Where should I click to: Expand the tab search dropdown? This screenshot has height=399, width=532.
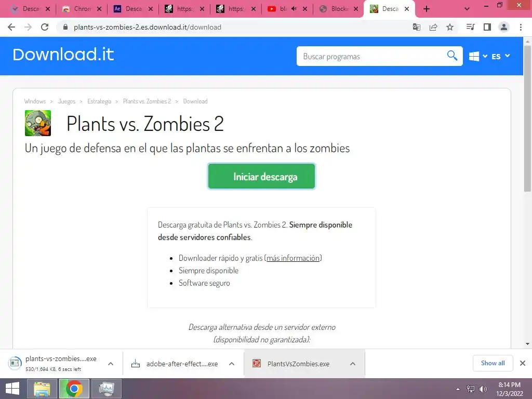point(467,9)
